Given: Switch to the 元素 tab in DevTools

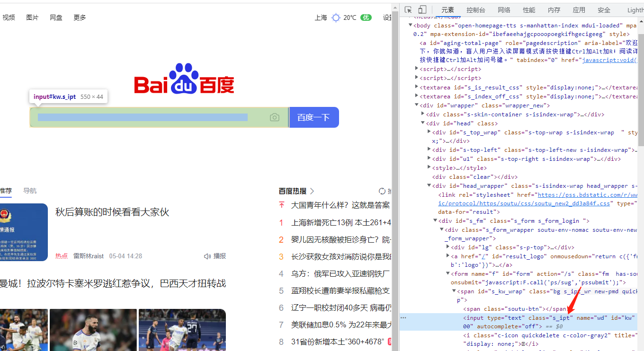Looking at the screenshot, I should [x=447, y=10].
